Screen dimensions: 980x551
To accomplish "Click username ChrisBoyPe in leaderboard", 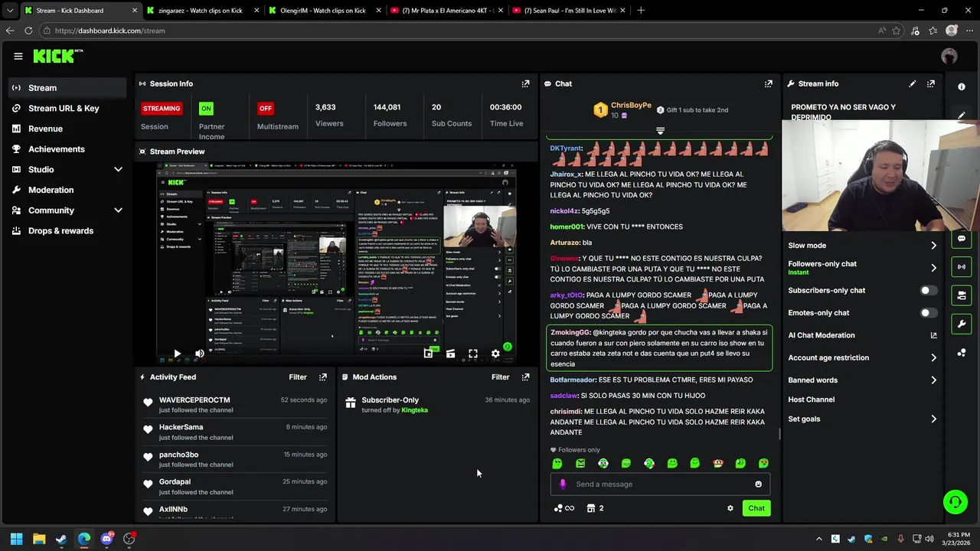I will (x=631, y=105).
